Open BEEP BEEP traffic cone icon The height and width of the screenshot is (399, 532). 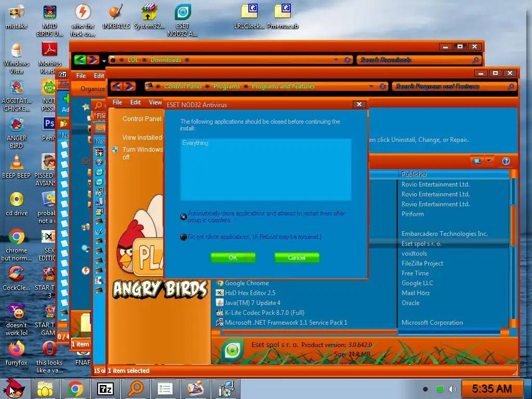[x=16, y=166]
